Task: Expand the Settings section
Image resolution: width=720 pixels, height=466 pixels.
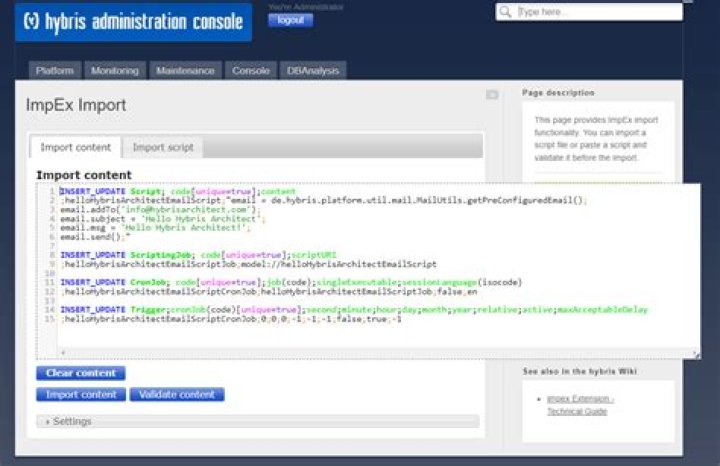Action: [68, 422]
